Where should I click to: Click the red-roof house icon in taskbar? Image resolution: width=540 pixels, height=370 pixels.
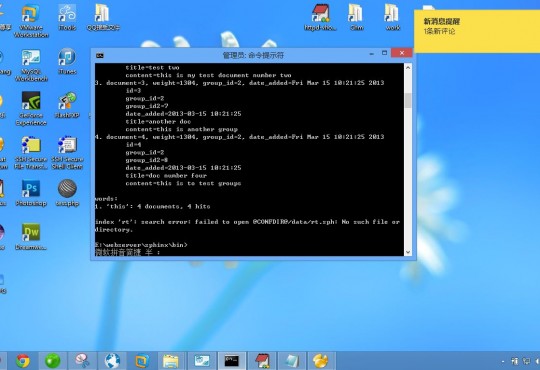(262, 361)
